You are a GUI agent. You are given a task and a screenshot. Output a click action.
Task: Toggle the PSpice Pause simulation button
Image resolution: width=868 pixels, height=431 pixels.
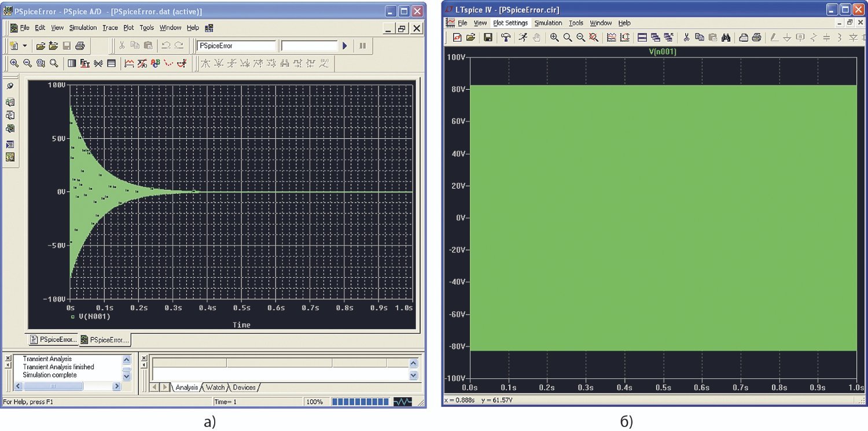(x=363, y=46)
